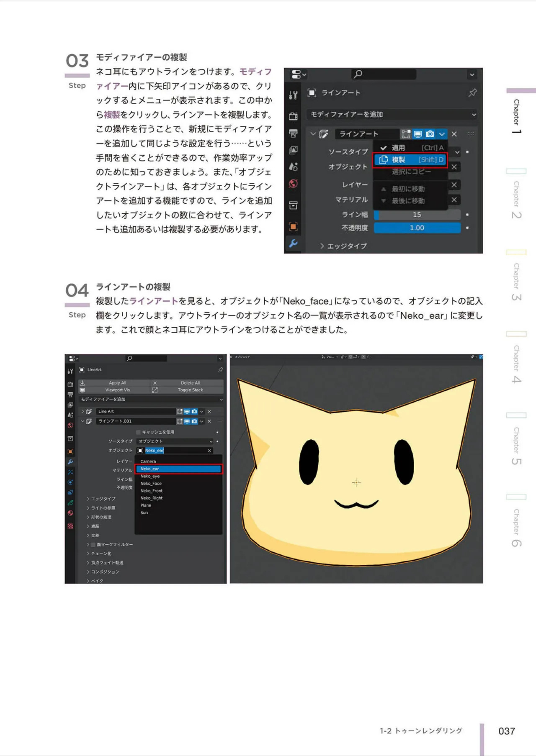Screen dimensions: 536x756
Task: Open the World properties globe icon in upper panel
Action: (293, 183)
